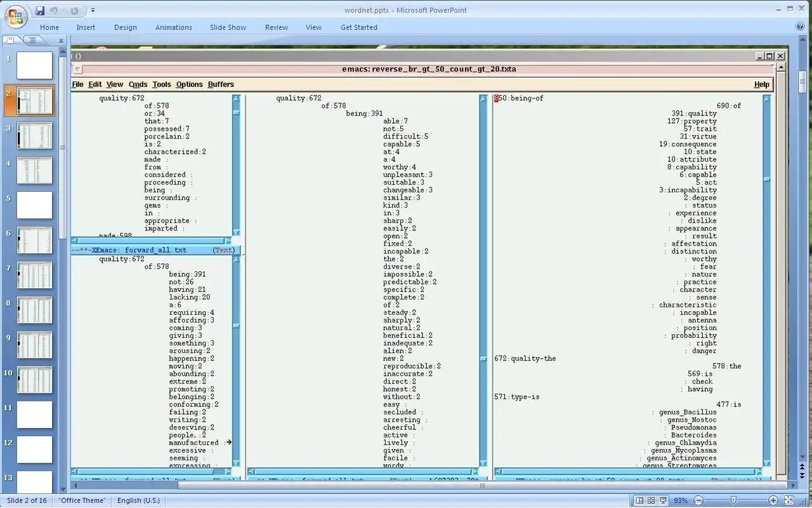The width and height of the screenshot is (812, 508).
Task: Click Options in the emacs menu bar
Action: coord(189,84)
